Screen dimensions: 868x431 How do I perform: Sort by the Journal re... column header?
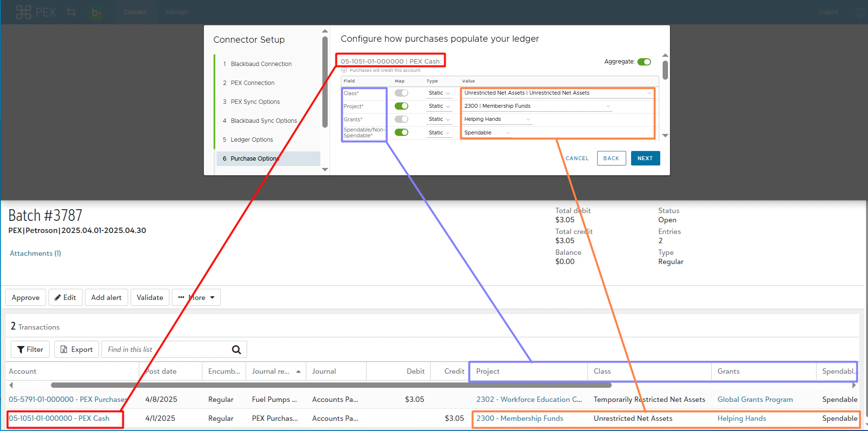coord(276,371)
